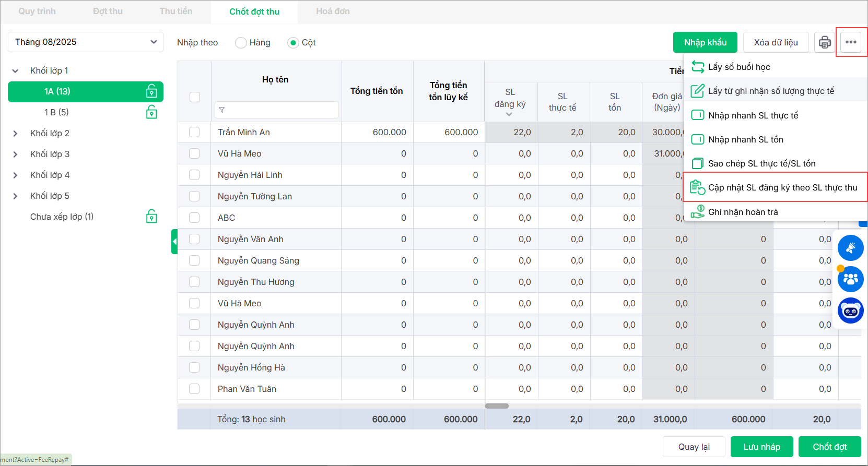
Task: Expand the Khối lớp 2 tree node
Action: 15,134
